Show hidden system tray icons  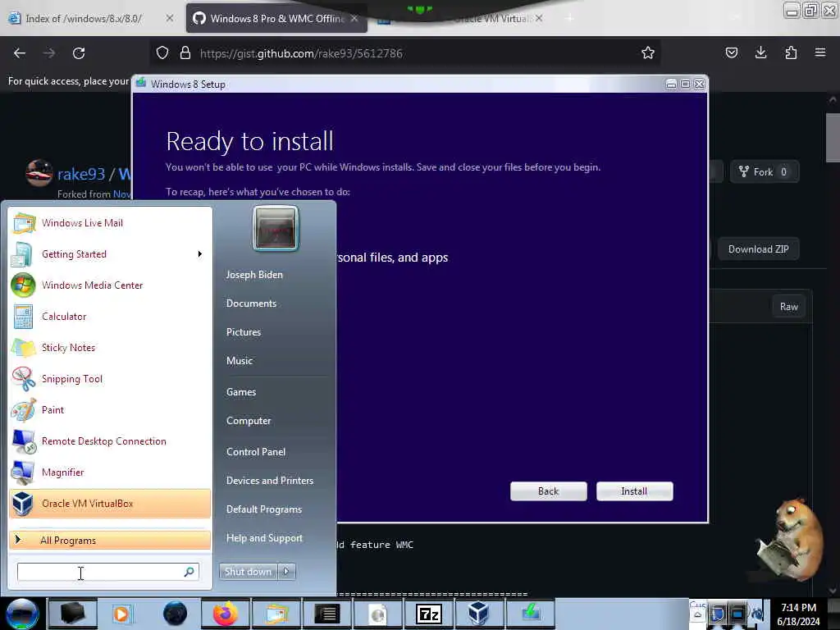pyautogui.click(x=697, y=615)
